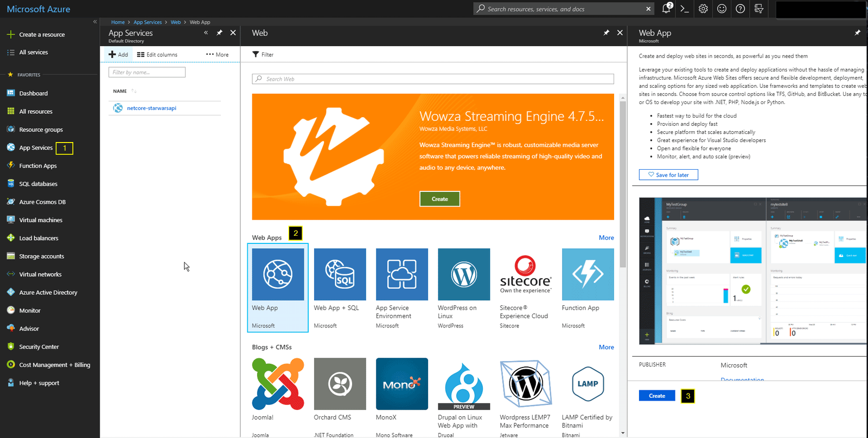The height and width of the screenshot is (438, 868).
Task: Clear the top search box with the X
Action: (x=648, y=9)
